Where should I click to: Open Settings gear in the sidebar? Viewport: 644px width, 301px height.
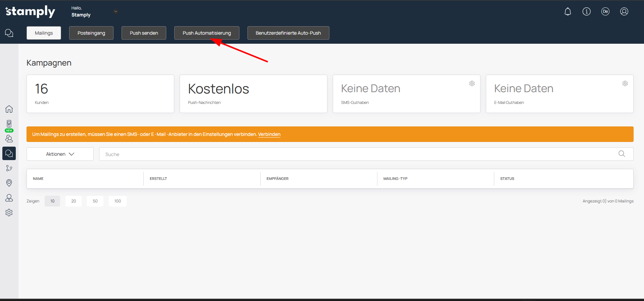click(x=9, y=213)
